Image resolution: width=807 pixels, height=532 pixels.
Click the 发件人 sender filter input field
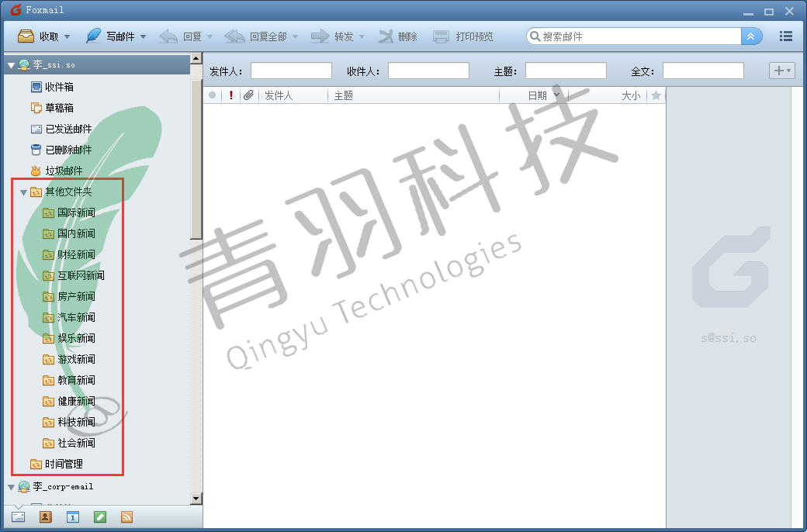(x=291, y=71)
